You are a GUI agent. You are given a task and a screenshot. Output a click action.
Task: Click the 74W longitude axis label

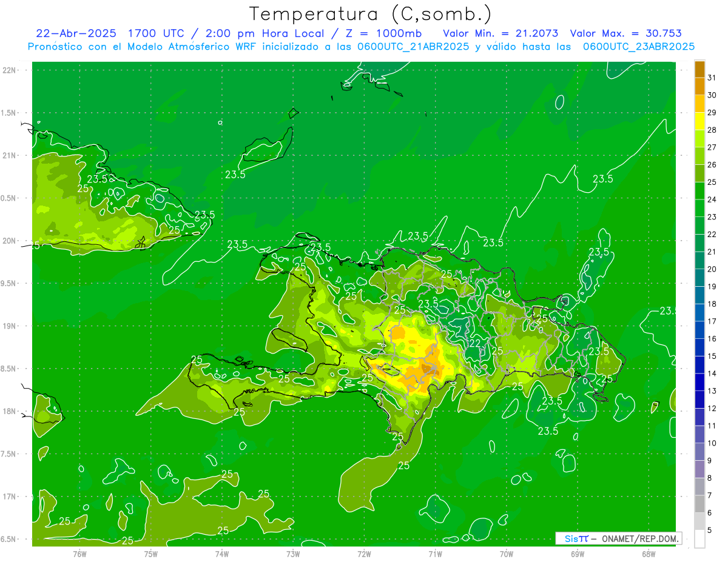222,554
